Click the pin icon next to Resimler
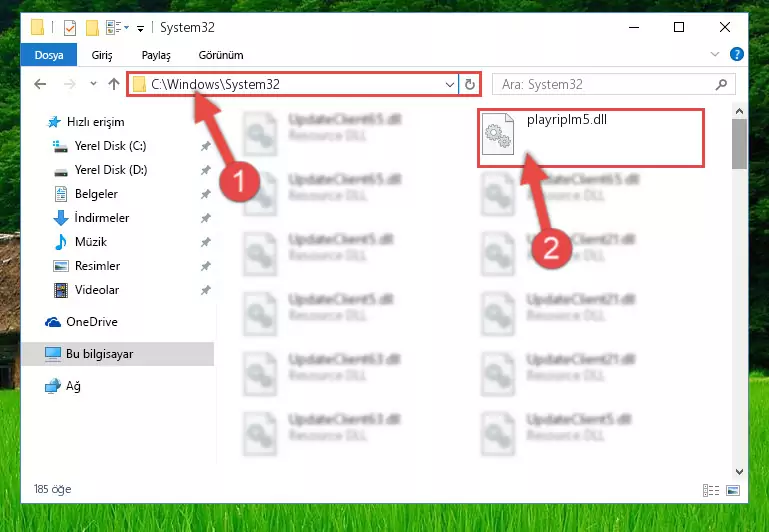 point(205,266)
